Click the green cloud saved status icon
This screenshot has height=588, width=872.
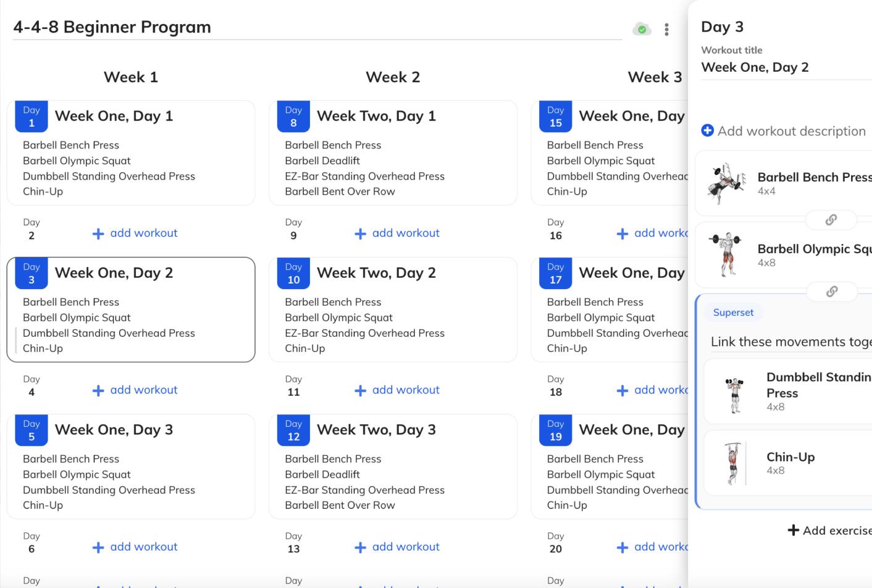(x=642, y=29)
